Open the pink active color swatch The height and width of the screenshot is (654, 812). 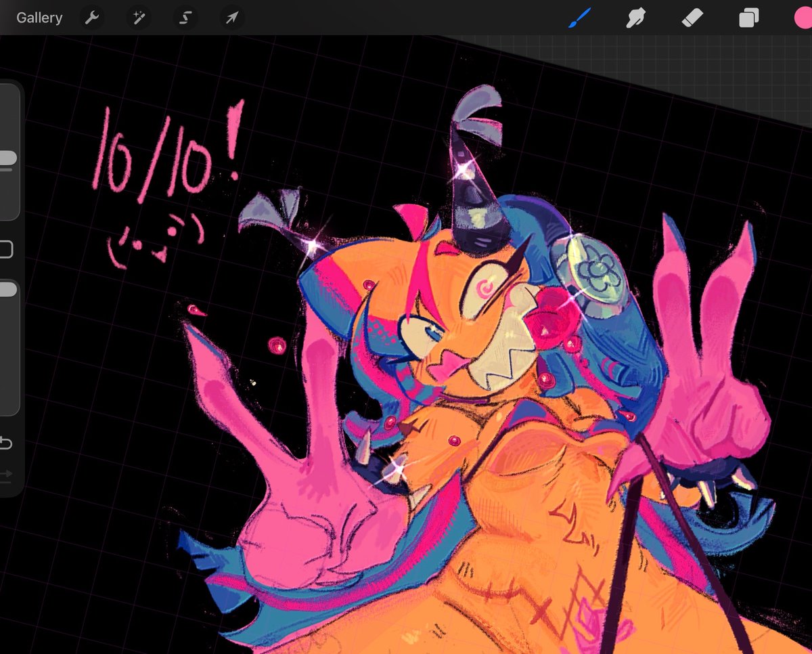(x=803, y=18)
